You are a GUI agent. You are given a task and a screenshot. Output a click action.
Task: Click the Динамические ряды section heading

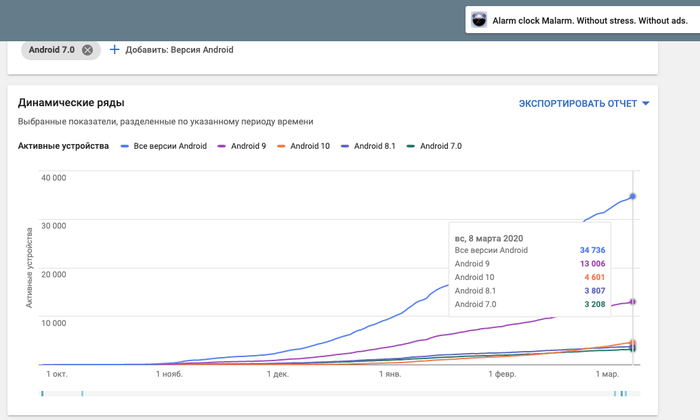click(x=71, y=102)
